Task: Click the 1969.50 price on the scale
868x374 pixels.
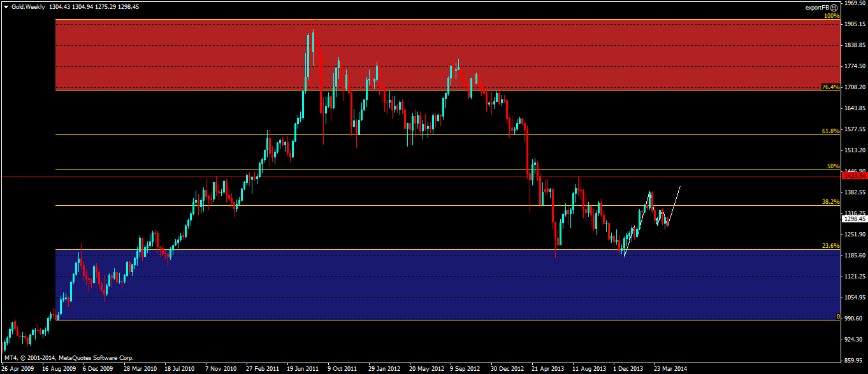Action: pyautogui.click(x=854, y=4)
